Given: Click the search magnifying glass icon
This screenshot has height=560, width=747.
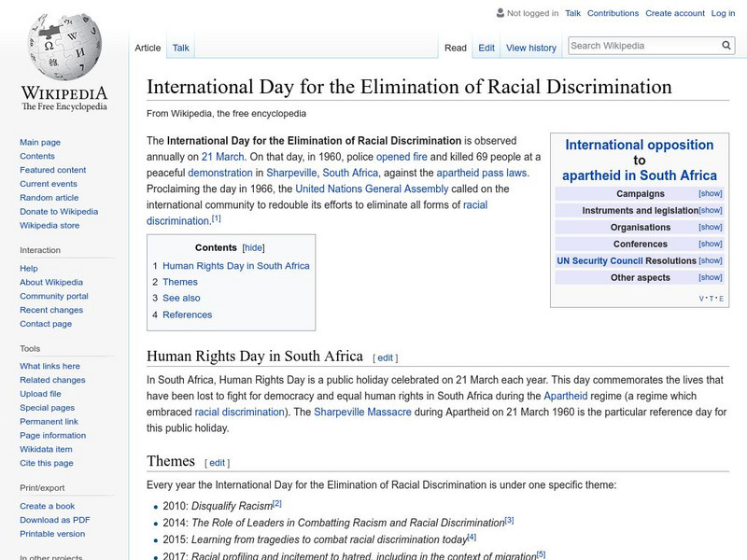Looking at the screenshot, I should (726, 45).
